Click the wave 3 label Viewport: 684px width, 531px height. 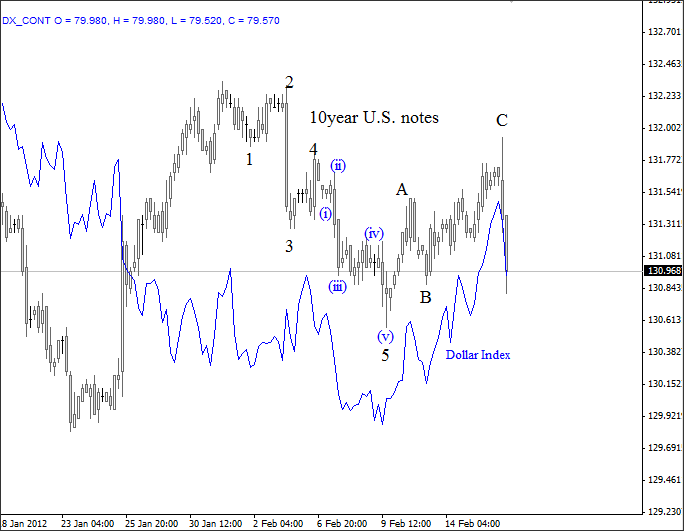(288, 246)
